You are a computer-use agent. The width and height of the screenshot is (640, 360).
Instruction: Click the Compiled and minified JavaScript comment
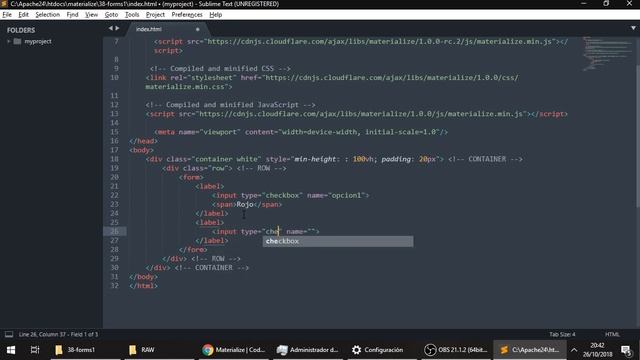click(231, 105)
